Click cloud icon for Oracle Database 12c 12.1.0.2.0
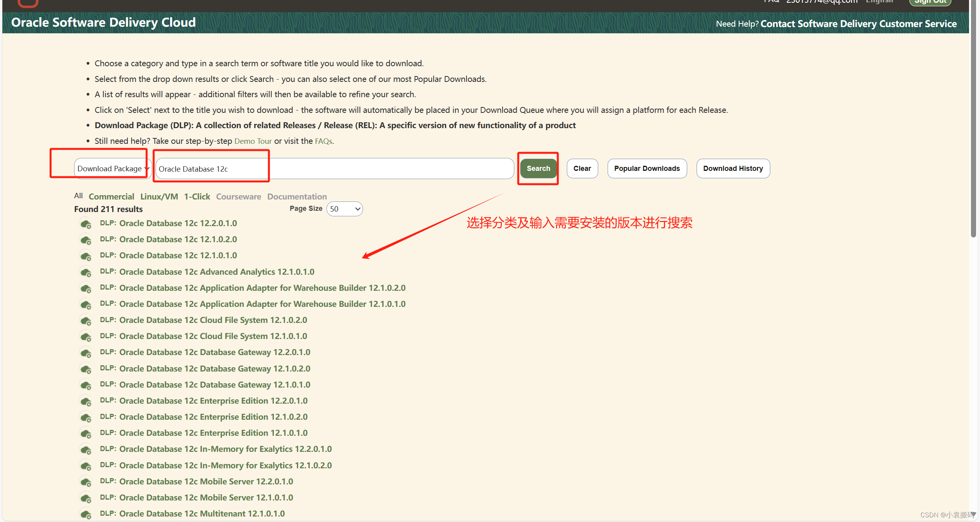Viewport: 980px width, 522px height. pos(86,240)
